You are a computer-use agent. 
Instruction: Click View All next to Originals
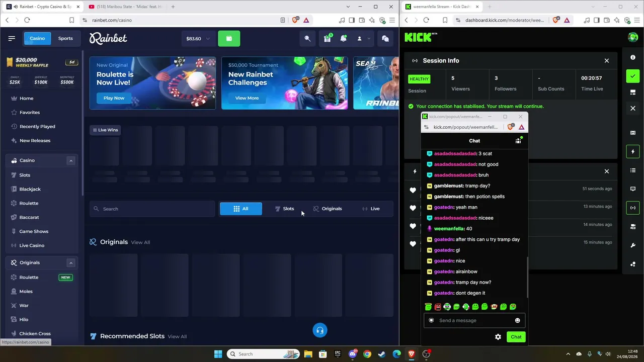pos(140,242)
